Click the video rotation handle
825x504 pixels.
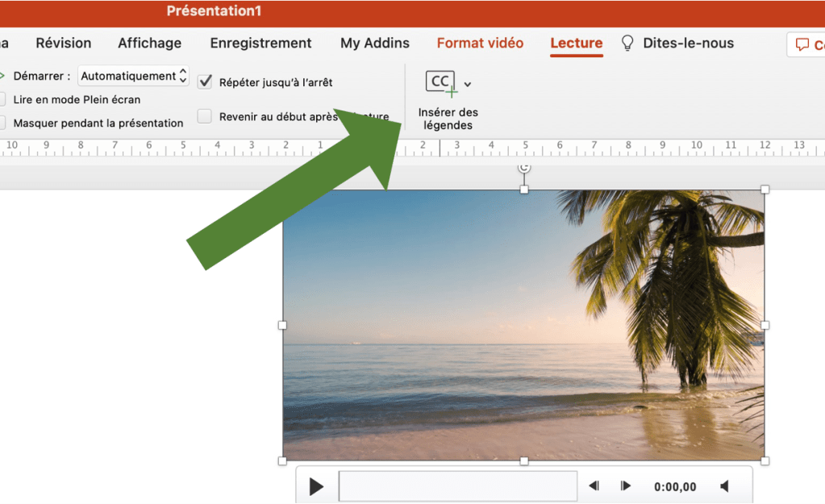click(524, 167)
